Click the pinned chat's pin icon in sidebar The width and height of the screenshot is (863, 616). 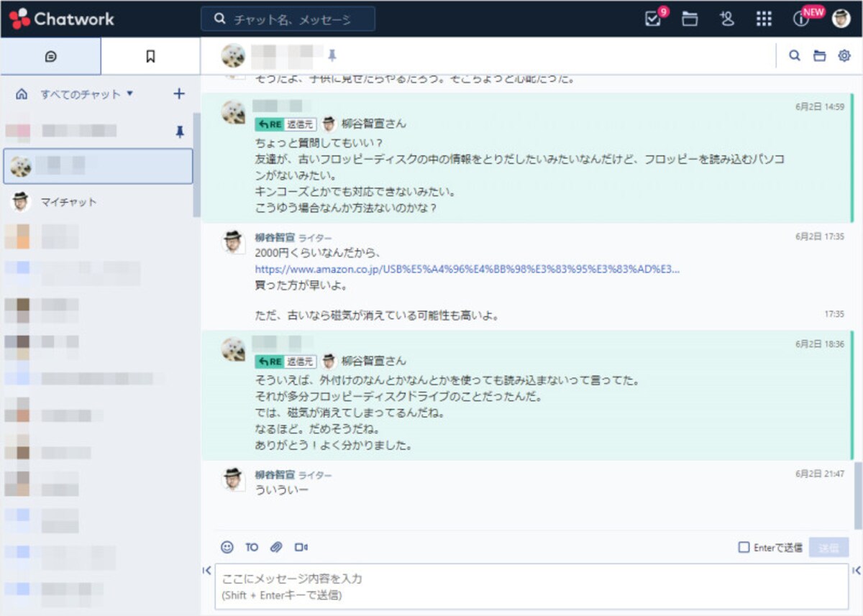pos(180,131)
